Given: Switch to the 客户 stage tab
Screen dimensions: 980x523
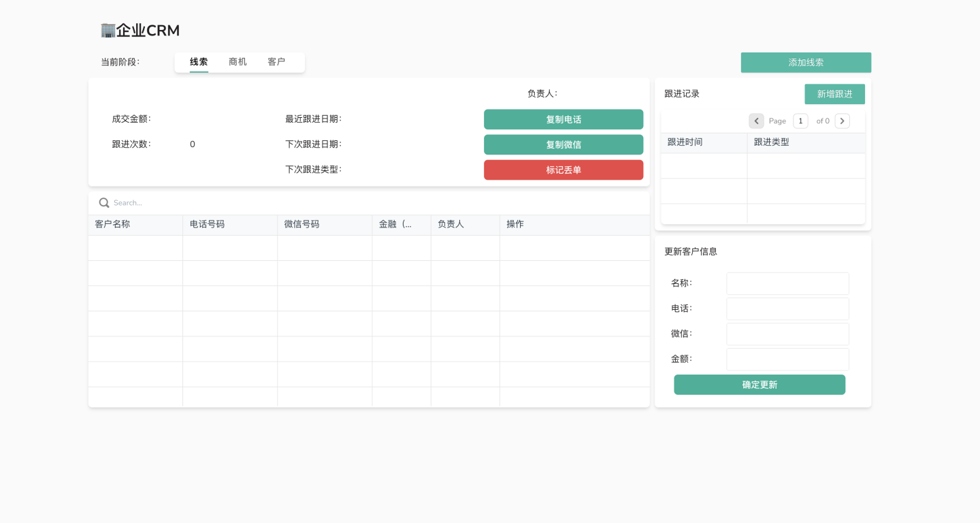Looking at the screenshot, I should pyautogui.click(x=276, y=62).
